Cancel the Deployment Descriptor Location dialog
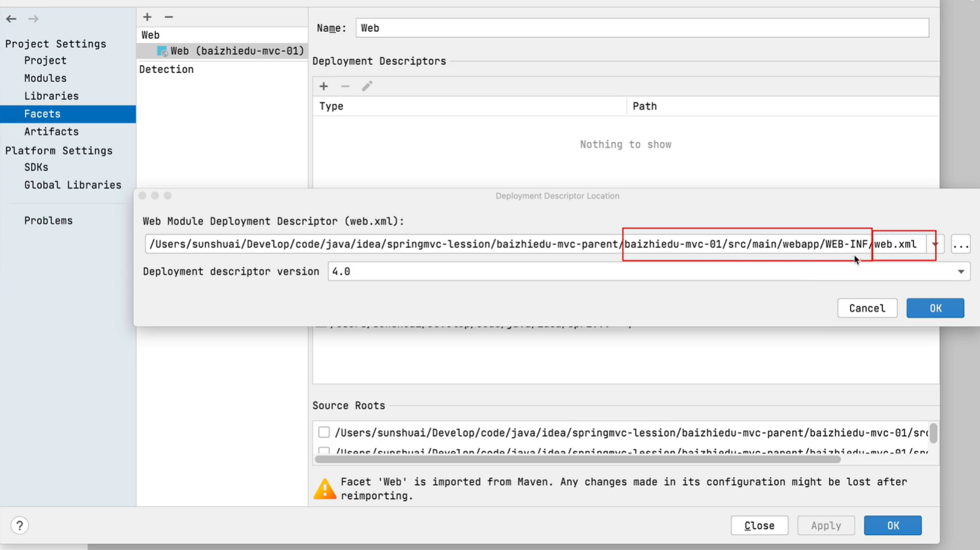The width and height of the screenshot is (980, 550). 867,308
